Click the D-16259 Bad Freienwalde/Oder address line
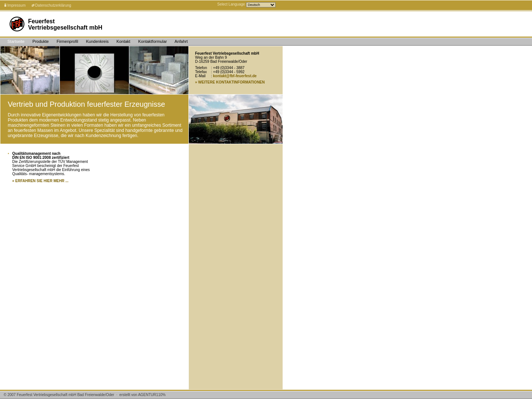The height and width of the screenshot is (399, 532). pos(221,62)
